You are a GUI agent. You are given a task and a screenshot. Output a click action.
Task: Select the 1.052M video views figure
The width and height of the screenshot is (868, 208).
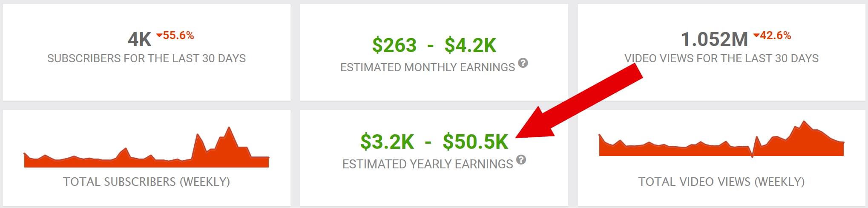(x=714, y=40)
